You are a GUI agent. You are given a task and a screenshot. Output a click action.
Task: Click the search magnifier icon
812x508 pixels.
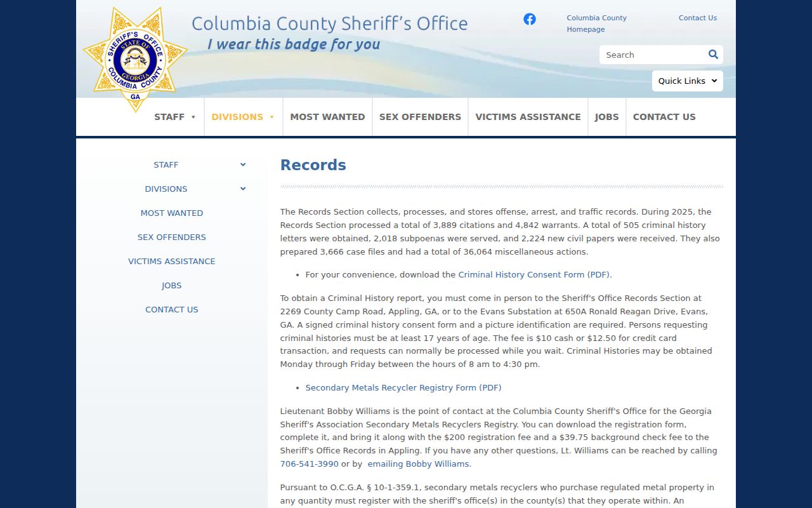(x=713, y=55)
